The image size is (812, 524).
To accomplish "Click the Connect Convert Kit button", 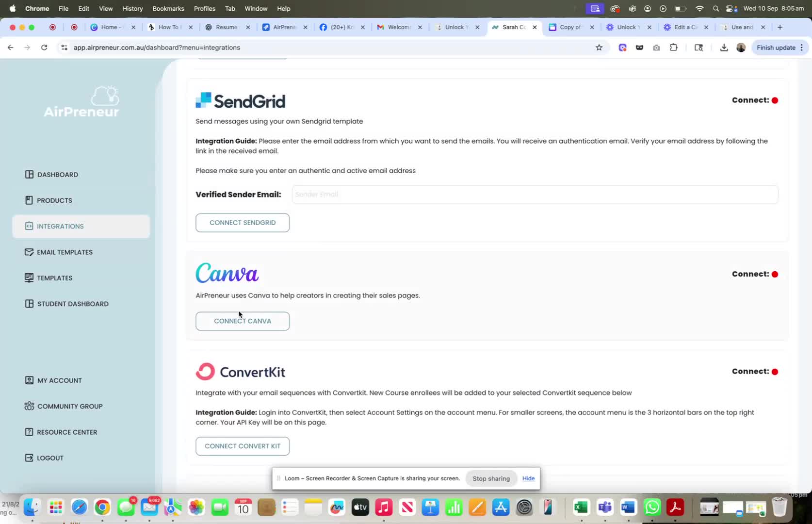I will pyautogui.click(x=243, y=446).
